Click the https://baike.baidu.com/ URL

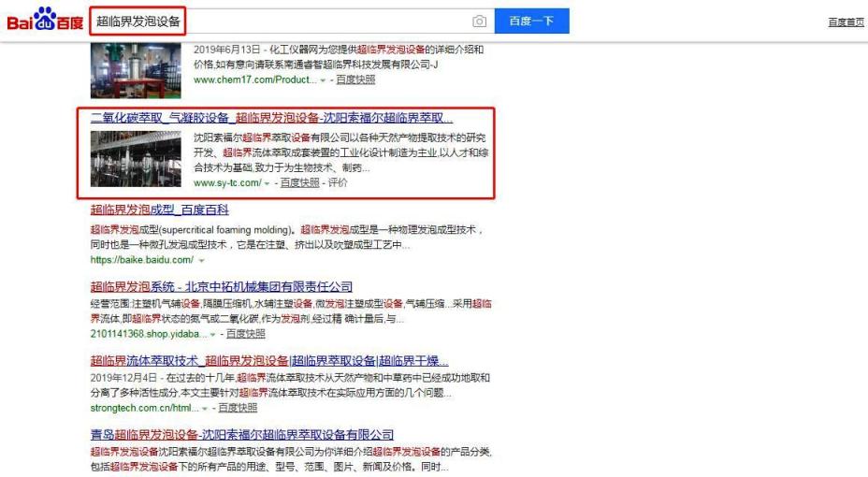(142, 259)
